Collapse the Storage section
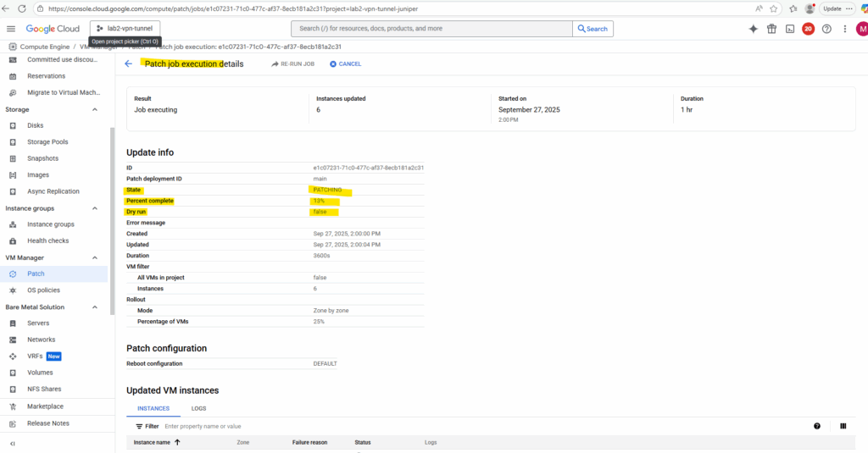This screenshot has width=868, height=453. tap(95, 109)
